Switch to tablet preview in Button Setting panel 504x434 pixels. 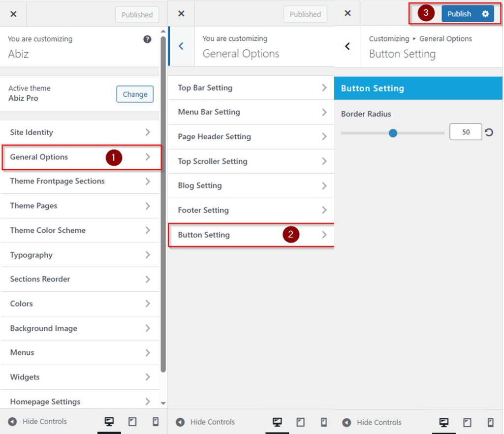pyautogui.click(x=467, y=422)
